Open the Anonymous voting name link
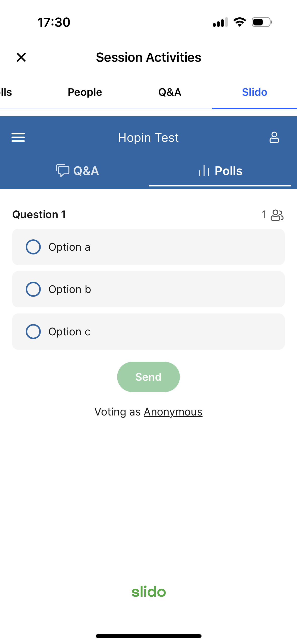This screenshot has width=297, height=644. (x=173, y=412)
